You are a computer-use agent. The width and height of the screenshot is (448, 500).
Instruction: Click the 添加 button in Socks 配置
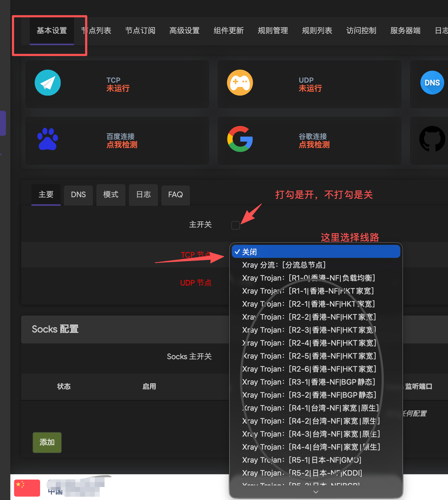coord(47,442)
